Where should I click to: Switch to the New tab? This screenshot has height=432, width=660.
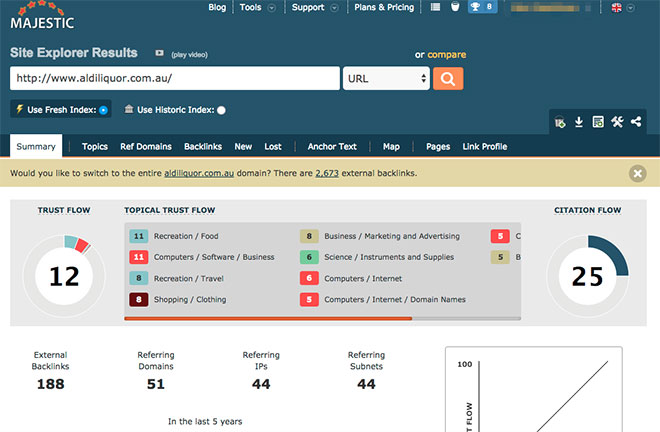pos(243,147)
